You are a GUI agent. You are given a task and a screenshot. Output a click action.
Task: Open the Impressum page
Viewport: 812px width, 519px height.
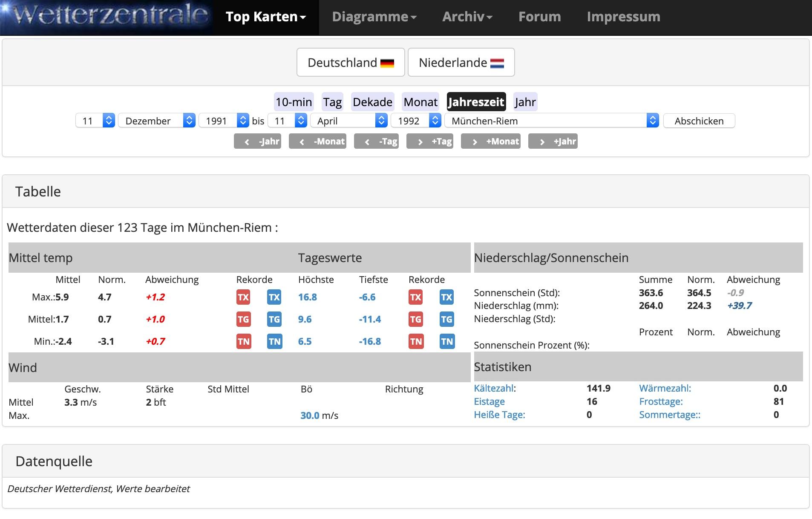(624, 17)
